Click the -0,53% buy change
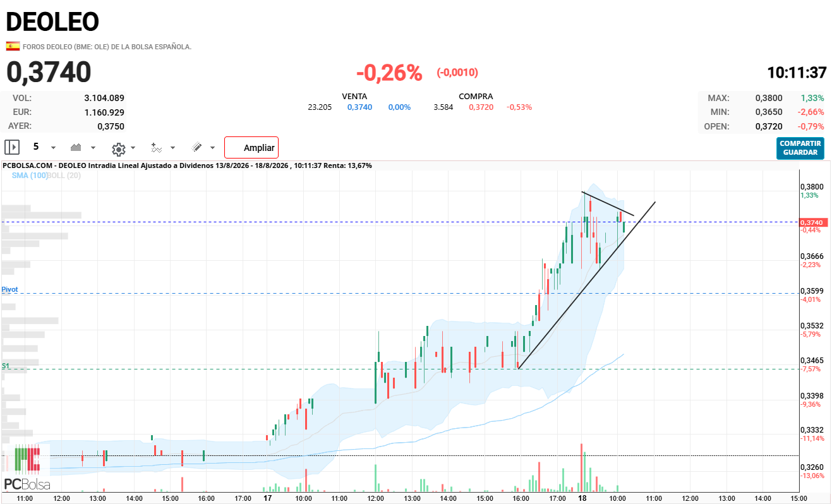 (x=519, y=107)
